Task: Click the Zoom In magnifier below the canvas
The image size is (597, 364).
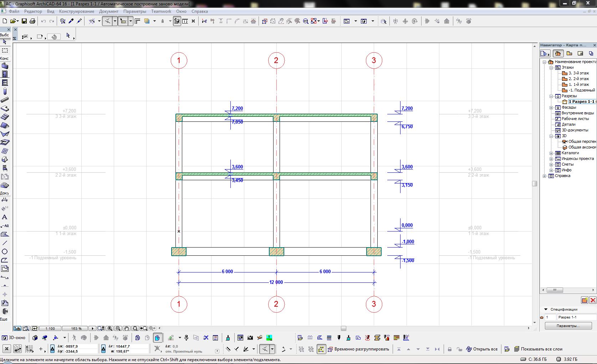Action: (110, 328)
